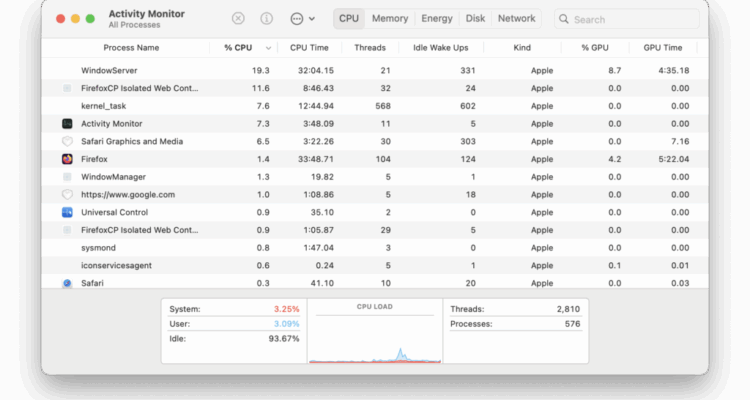750x400 pixels.
Task: Switch to the Memory tab
Action: pos(390,19)
